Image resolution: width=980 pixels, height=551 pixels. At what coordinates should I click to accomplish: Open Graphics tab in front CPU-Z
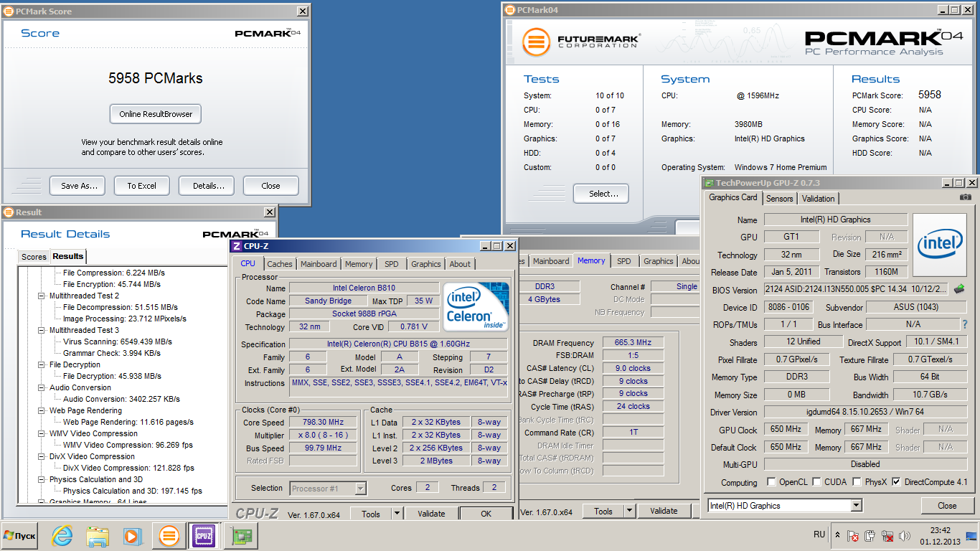426,264
